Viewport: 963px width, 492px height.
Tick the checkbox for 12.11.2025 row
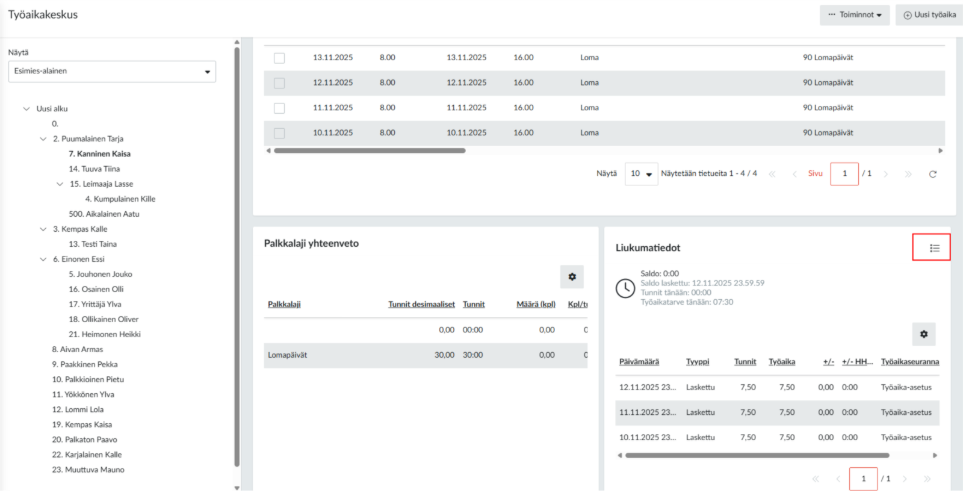coord(279,83)
